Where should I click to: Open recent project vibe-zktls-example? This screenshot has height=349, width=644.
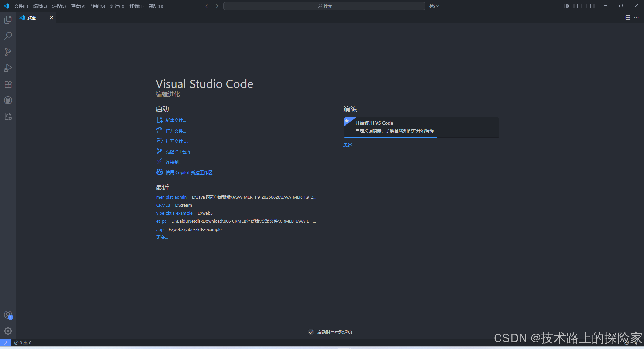(x=174, y=213)
